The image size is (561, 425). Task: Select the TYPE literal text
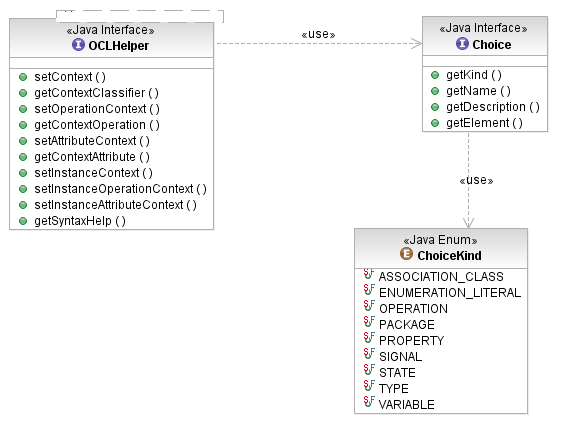click(394, 389)
